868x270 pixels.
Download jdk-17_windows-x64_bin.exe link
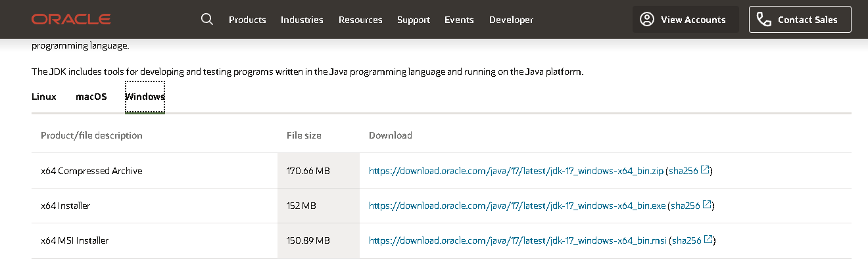click(518, 206)
